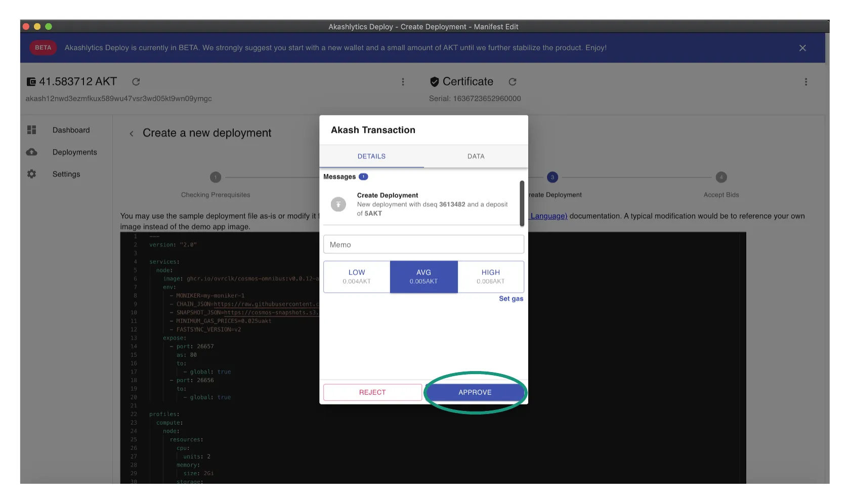Approve the Akash transaction
850x504 pixels.
(475, 392)
